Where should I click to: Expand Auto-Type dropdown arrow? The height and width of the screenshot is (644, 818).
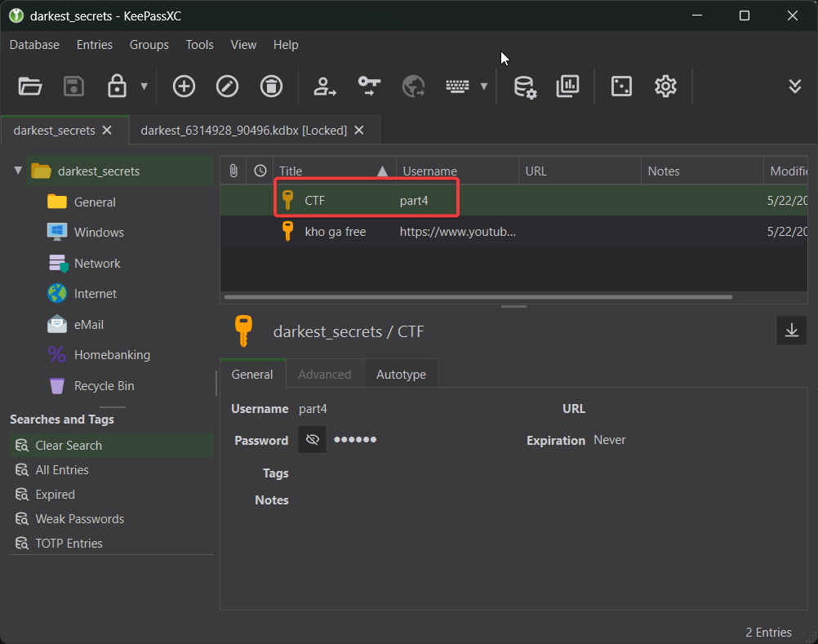[483, 86]
